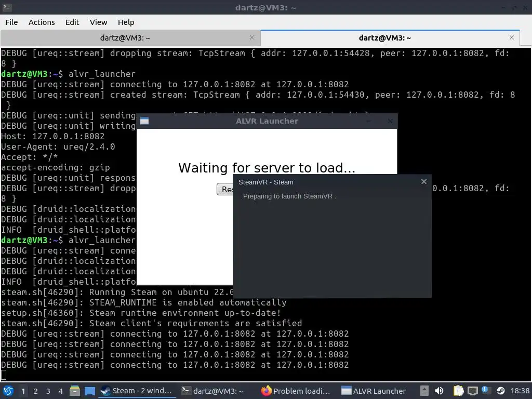Select the active second terminal tab
This screenshot has height=399, width=532.
click(385, 37)
